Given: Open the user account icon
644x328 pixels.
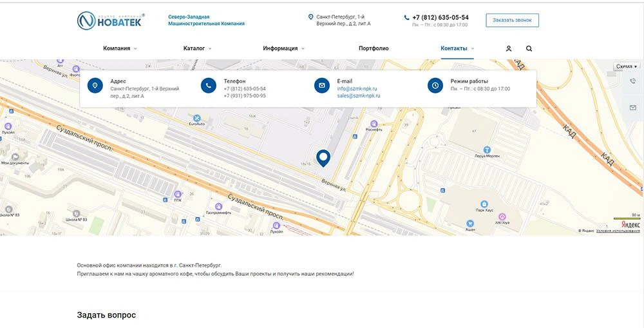Looking at the screenshot, I should click(509, 48).
